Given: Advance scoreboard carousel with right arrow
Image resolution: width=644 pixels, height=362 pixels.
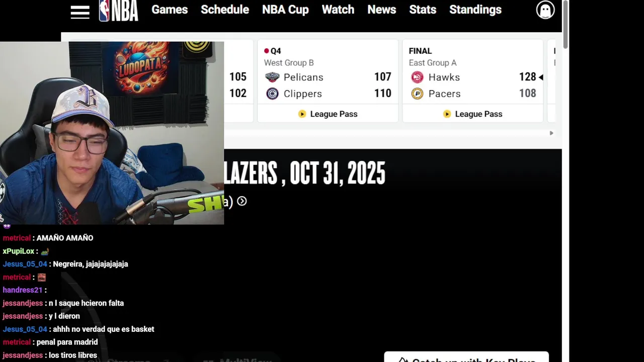Looking at the screenshot, I should coord(551,133).
